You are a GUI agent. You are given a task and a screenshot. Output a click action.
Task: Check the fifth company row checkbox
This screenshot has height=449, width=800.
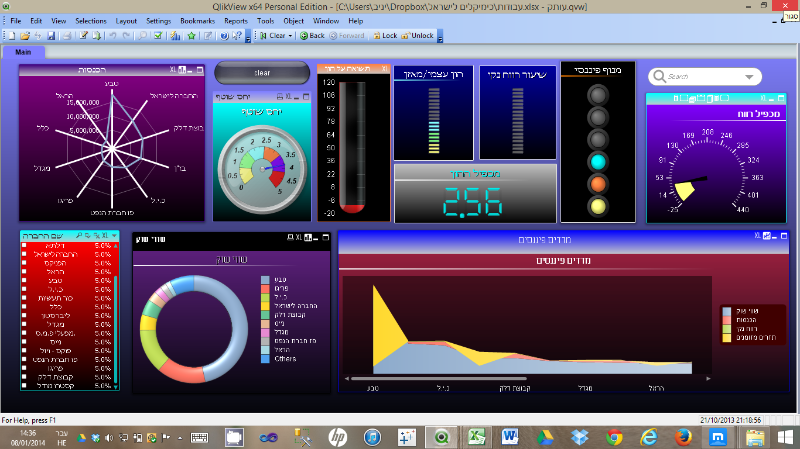tap(24, 281)
